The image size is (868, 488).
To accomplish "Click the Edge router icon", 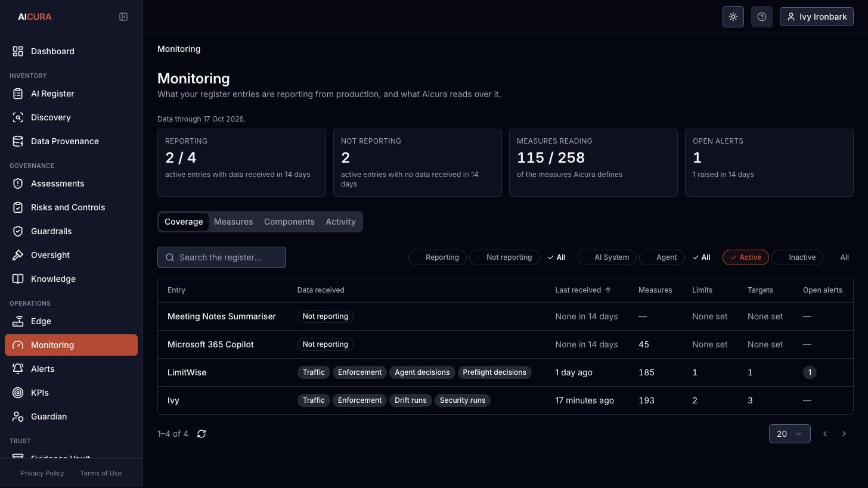I will point(18,321).
